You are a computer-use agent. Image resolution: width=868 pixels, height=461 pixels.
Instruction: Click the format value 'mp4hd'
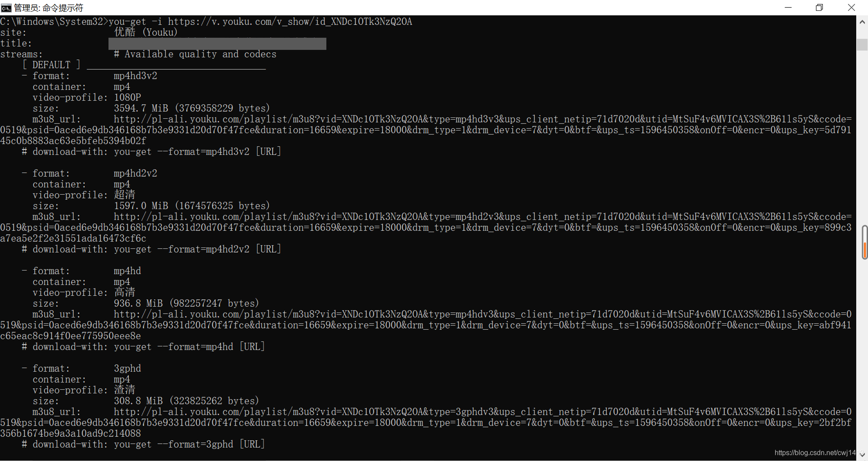coord(127,271)
